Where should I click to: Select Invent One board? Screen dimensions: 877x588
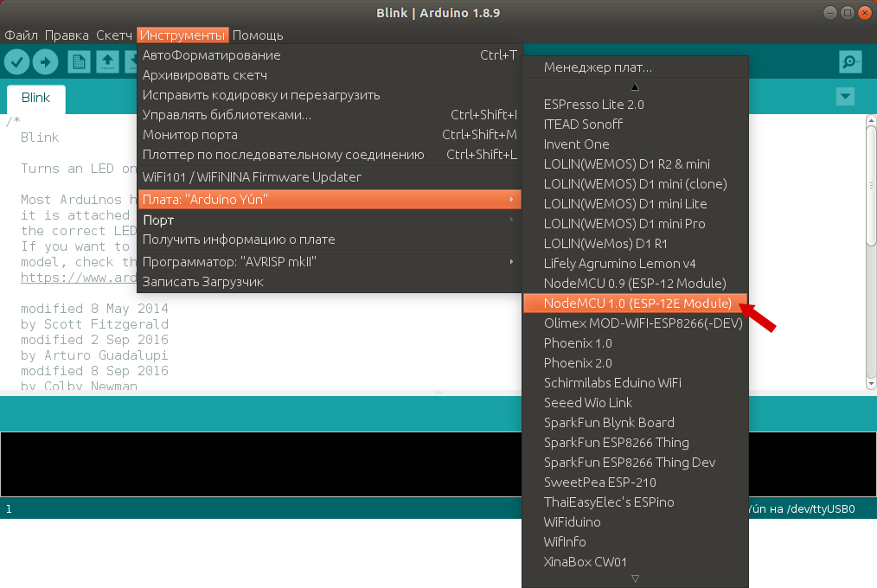point(636,144)
